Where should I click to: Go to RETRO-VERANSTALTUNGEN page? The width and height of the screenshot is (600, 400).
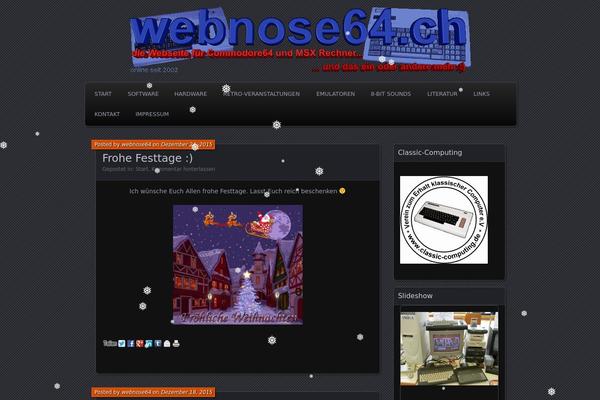(x=261, y=94)
